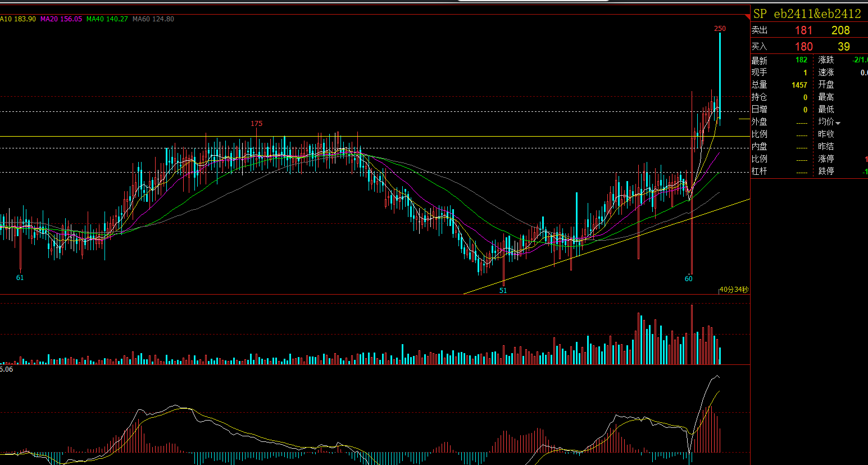Click the 61 low price marker
The width and height of the screenshot is (868, 465).
coord(20,278)
